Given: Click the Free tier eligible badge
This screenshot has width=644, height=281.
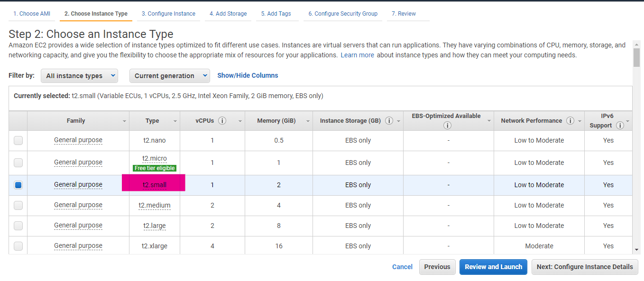Looking at the screenshot, I should (155, 168).
